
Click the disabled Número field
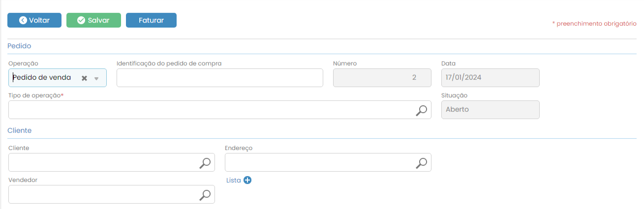(382, 78)
